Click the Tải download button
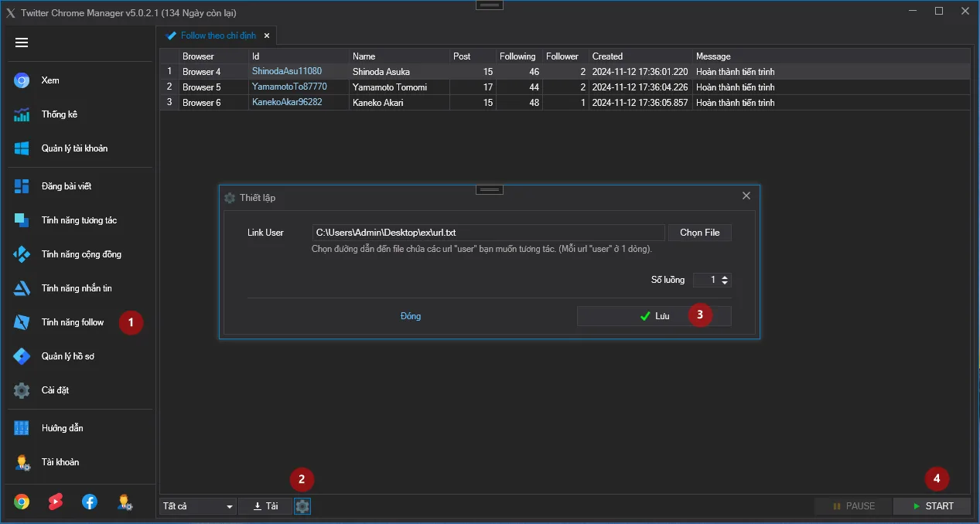 tap(265, 506)
